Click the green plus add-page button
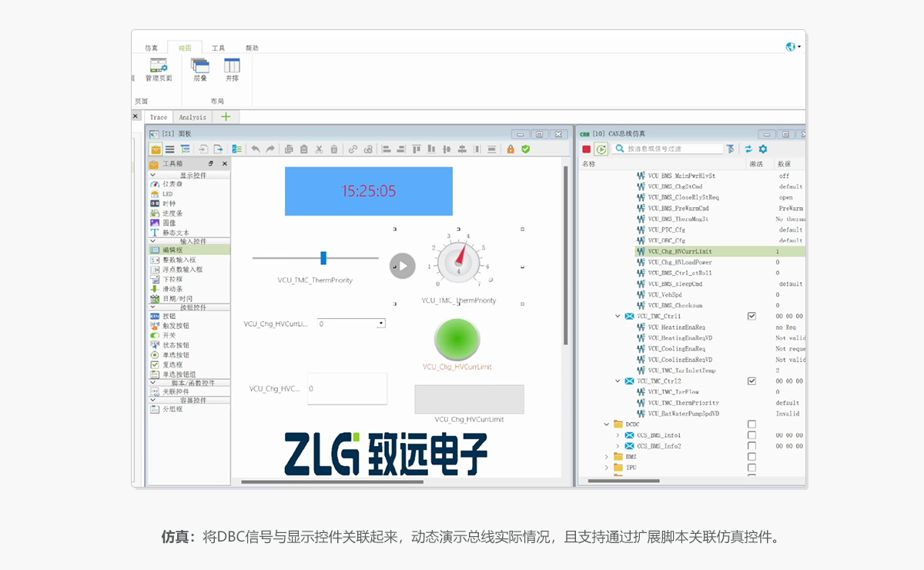Image resolution: width=924 pixels, height=570 pixels. (x=226, y=117)
